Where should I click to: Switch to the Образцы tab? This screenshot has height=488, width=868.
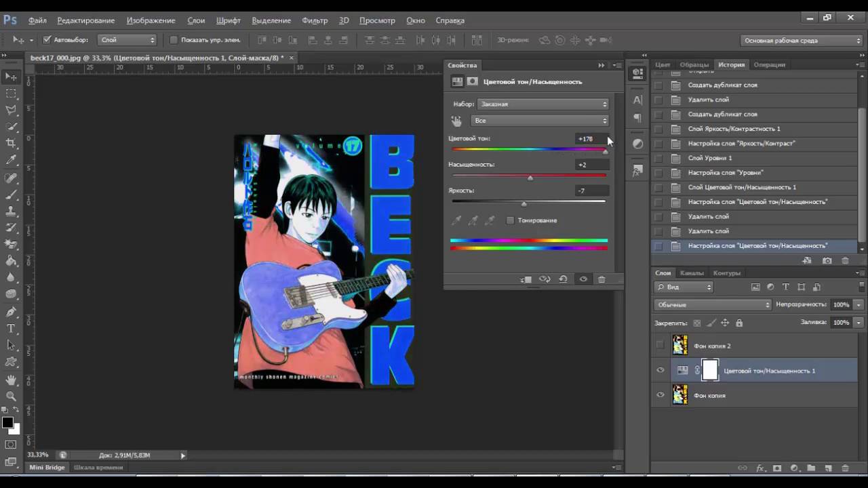(694, 65)
